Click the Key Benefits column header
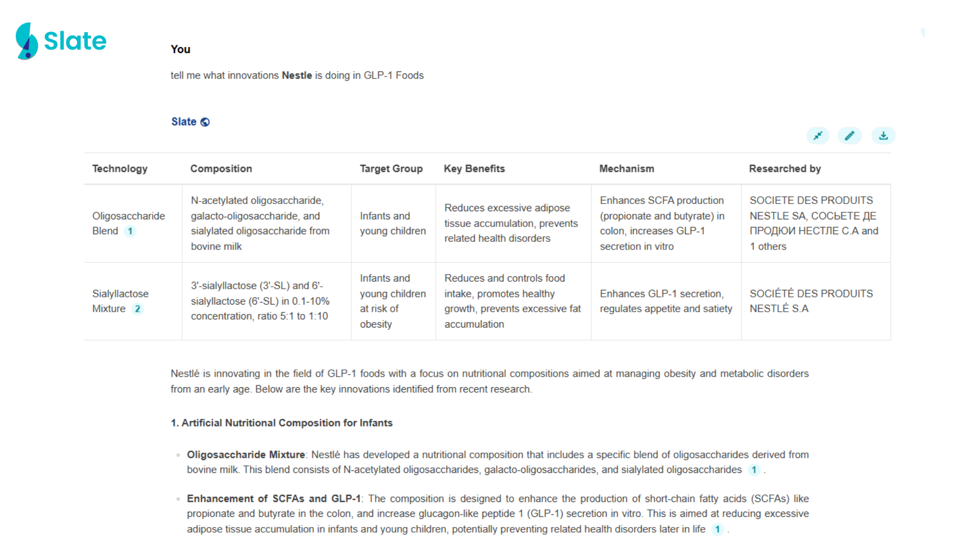980x551 pixels. [474, 169]
